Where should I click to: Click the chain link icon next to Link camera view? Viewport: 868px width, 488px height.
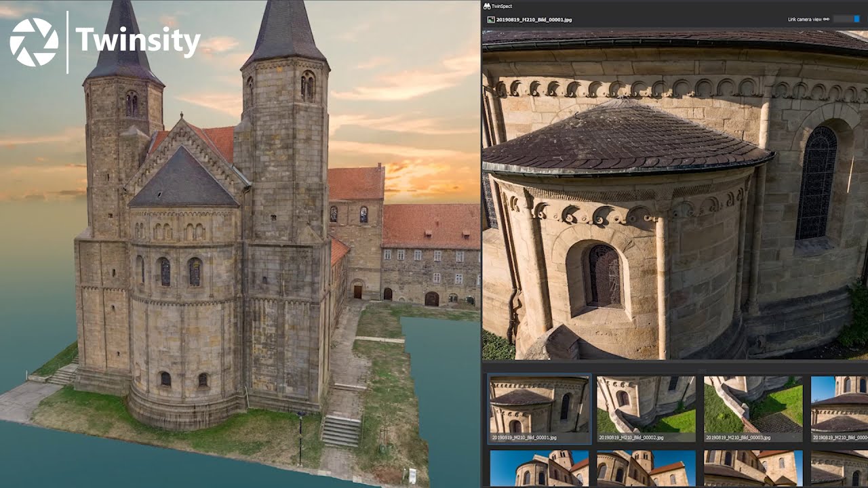click(827, 20)
